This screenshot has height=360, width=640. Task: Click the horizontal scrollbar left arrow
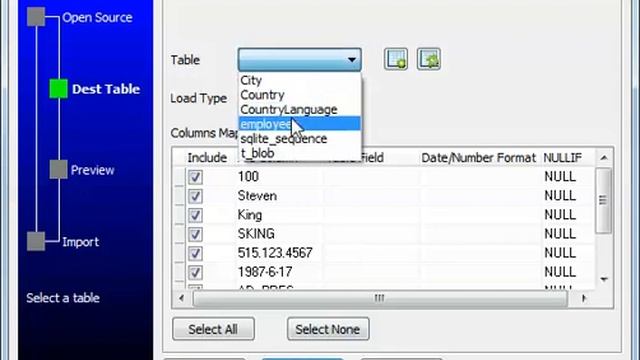182,298
